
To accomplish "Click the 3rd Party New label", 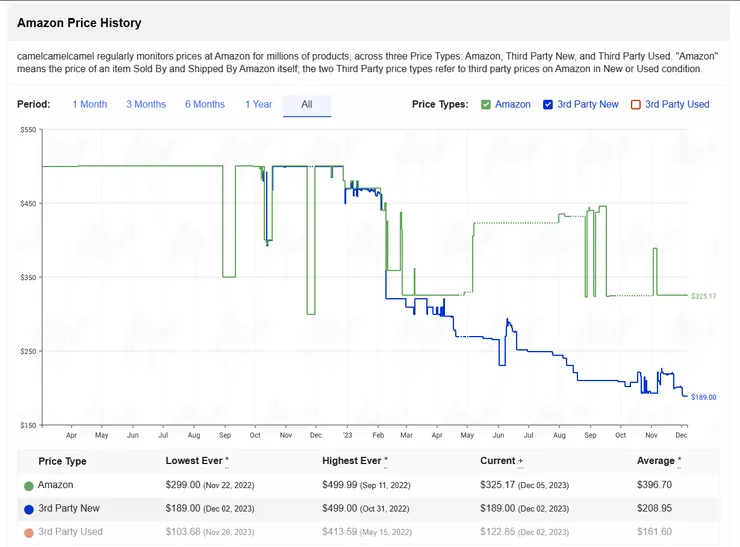I will (x=588, y=104).
